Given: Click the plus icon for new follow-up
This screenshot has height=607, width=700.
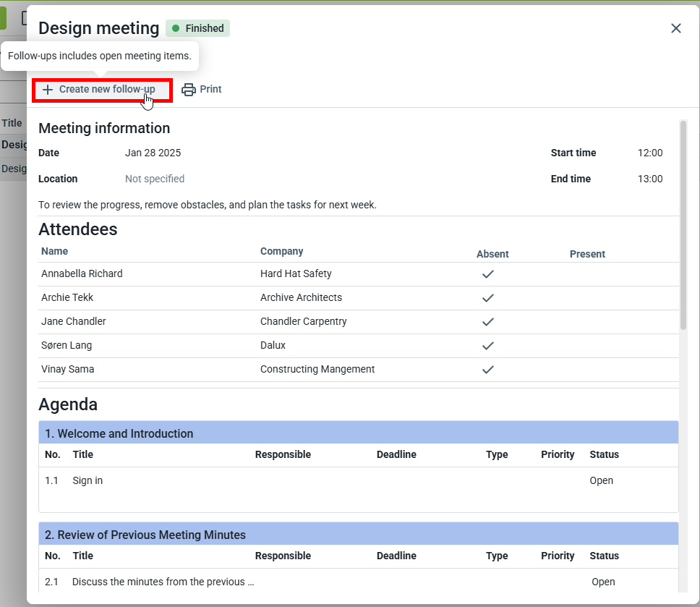Looking at the screenshot, I should 48,90.
